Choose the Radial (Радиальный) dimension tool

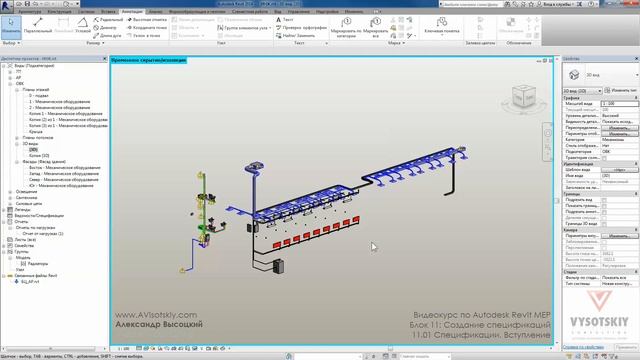[108, 20]
